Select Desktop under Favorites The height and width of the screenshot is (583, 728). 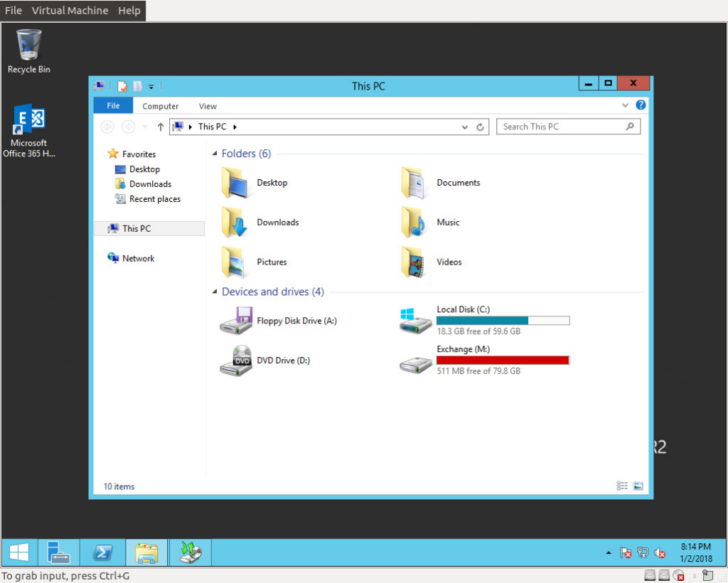pos(137,169)
